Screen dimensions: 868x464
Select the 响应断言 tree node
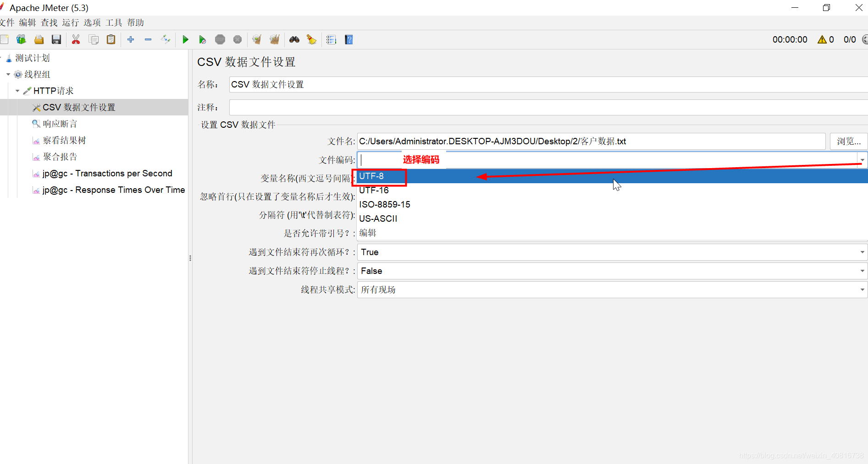coord(60,124)
